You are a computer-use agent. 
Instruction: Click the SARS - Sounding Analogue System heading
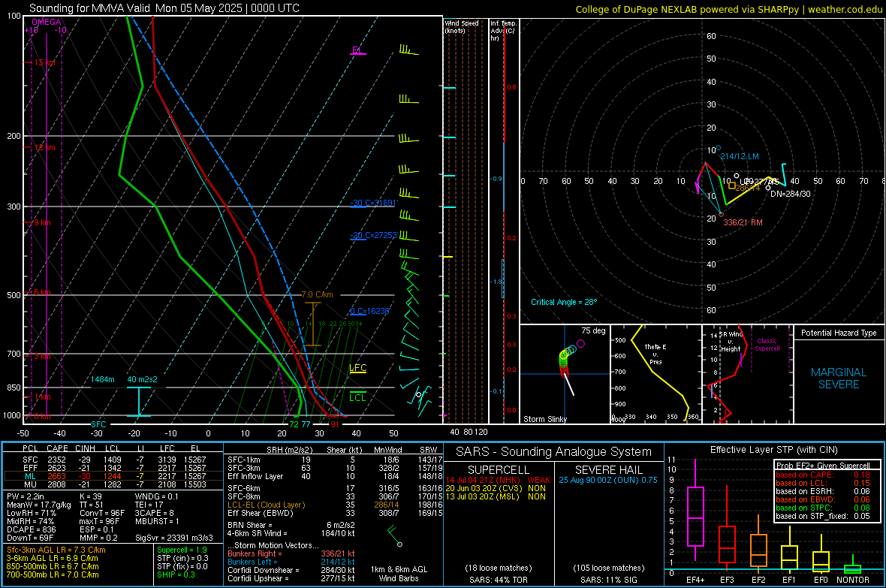pyautogui.click(x=554, y=452)
